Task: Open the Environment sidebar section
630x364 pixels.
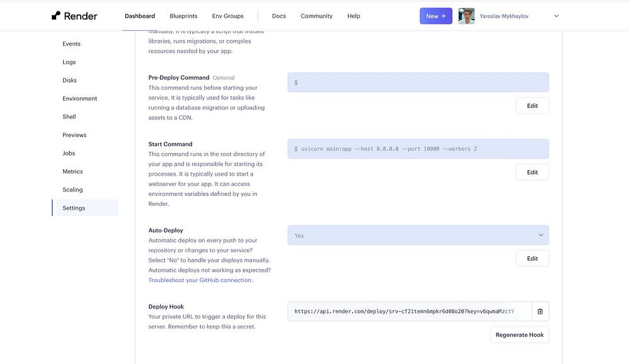Action: point(80,99)
